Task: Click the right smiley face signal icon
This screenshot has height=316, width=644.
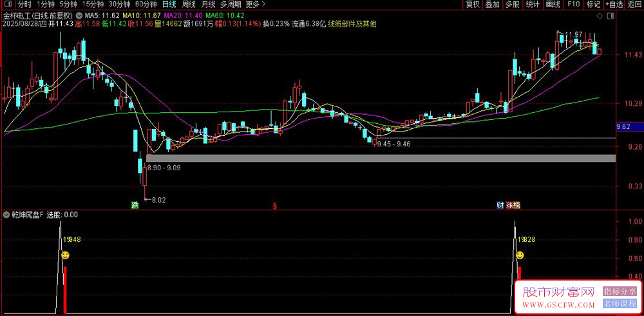Action: pyautogui.click(x=520, y=255)
